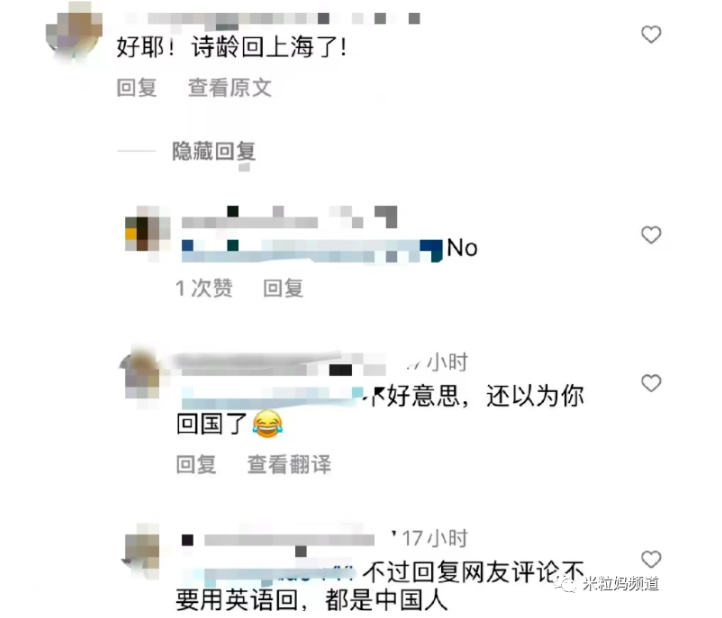Tap heart beside 好意思，还以为你 comment

tap(651, 383)
